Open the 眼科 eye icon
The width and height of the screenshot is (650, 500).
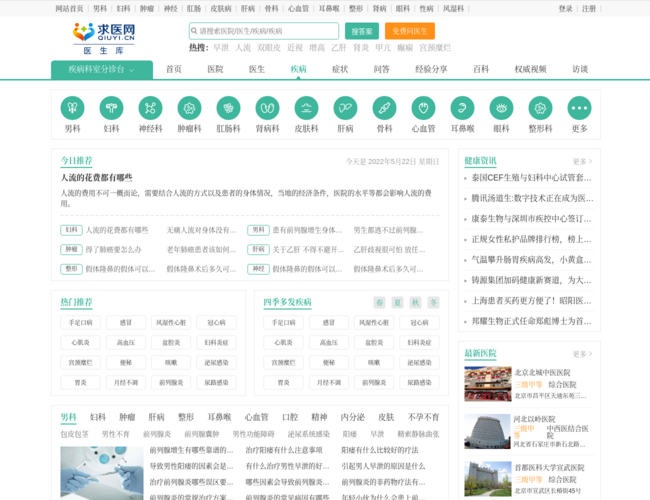click(501, 108)
